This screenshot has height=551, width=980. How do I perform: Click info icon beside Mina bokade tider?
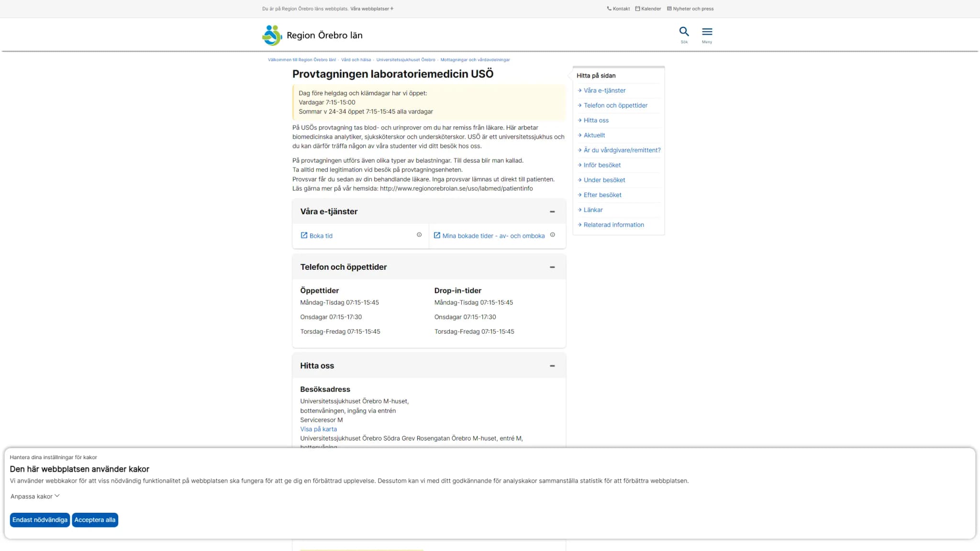[x=553, y=235]
